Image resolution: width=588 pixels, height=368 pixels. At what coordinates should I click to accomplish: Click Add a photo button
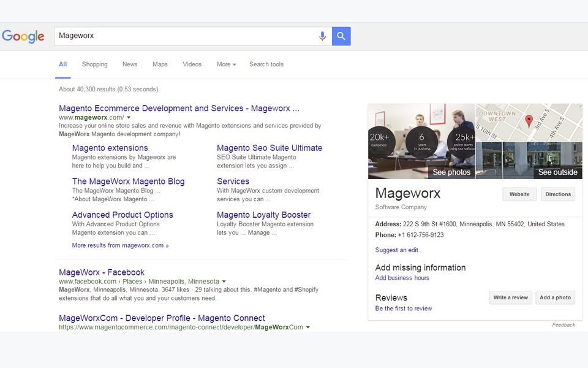(x=555, y=297)
